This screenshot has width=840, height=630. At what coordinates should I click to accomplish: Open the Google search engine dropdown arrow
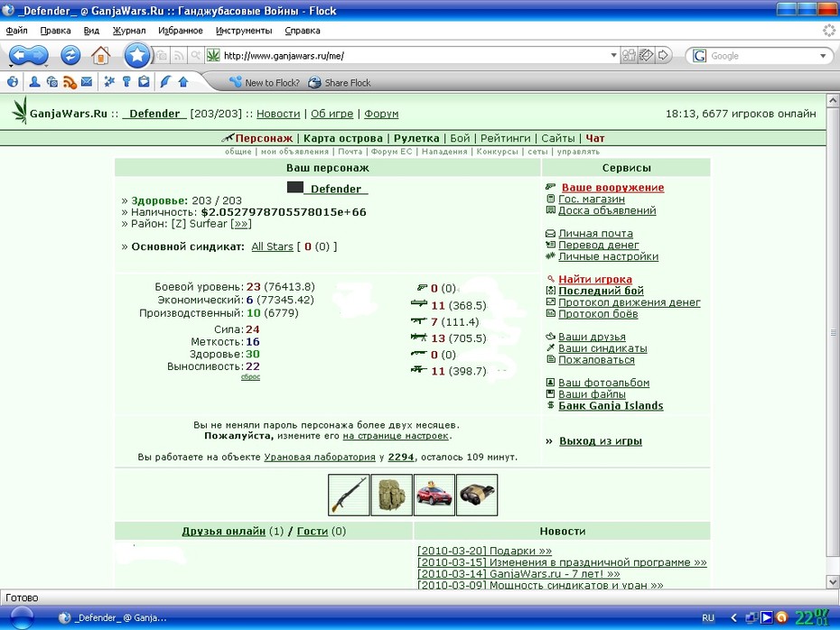click(x=823, y=56)
